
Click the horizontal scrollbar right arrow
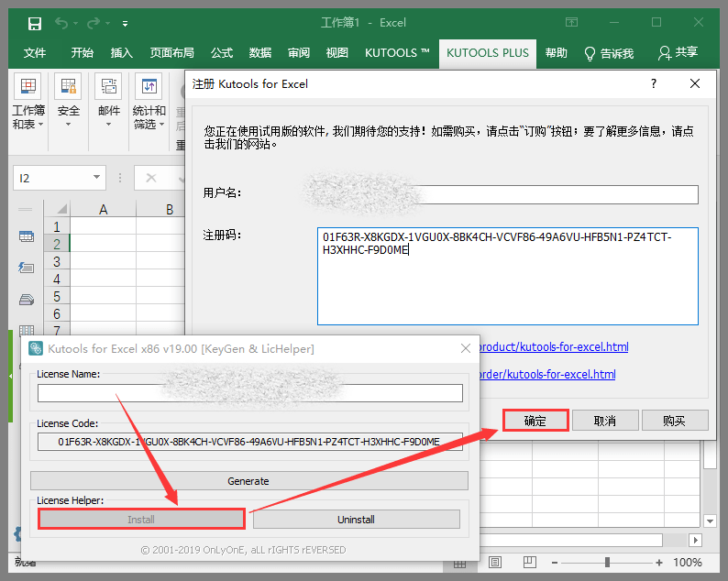695,540
